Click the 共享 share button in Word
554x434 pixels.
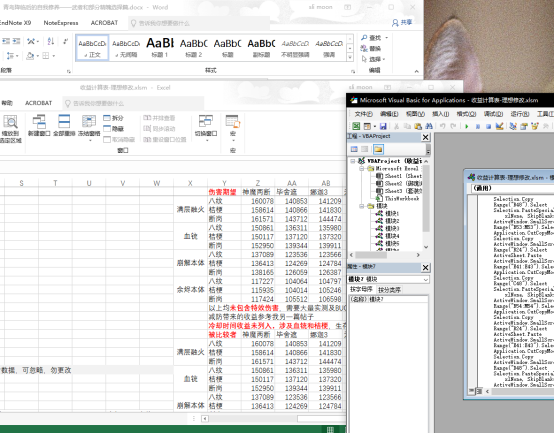pyautogui.click(x=402, y=23)
